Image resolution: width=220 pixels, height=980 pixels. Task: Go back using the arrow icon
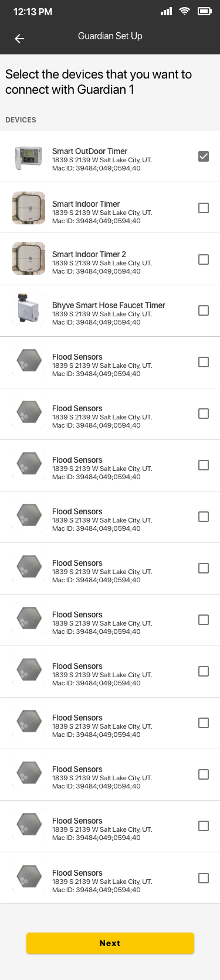(x=19, y=39)
